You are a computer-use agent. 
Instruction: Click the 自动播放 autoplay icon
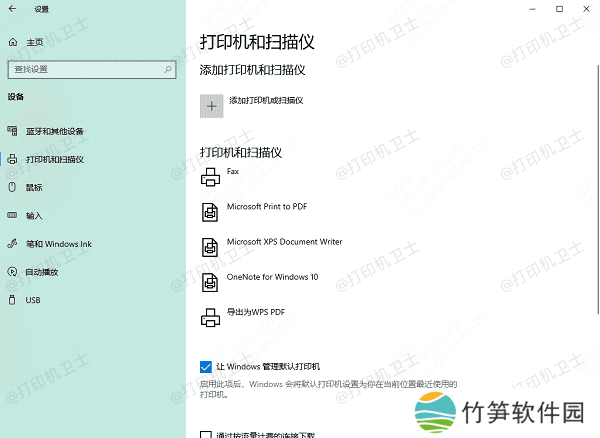pos(12,272)
